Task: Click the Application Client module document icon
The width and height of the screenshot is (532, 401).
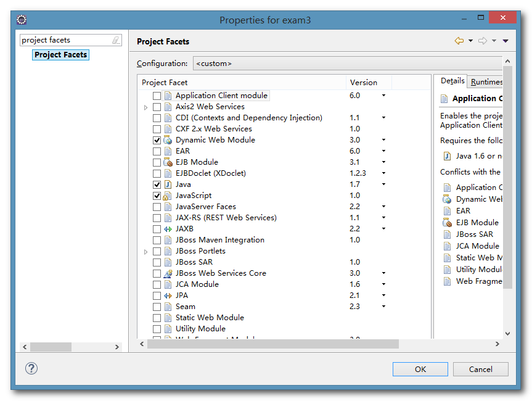Action: pyautogui.click(x=168, y=96)
